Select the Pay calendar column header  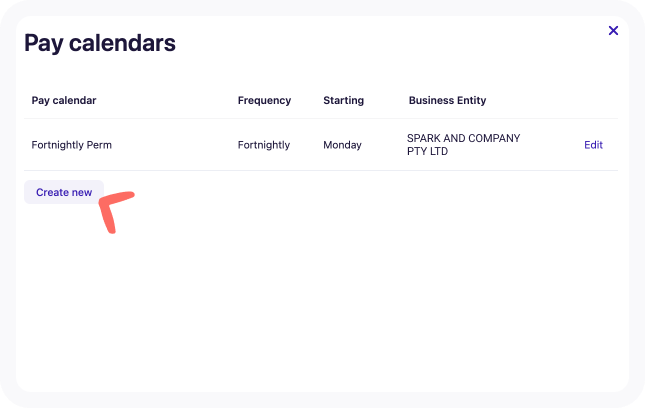tap(64, 100)
